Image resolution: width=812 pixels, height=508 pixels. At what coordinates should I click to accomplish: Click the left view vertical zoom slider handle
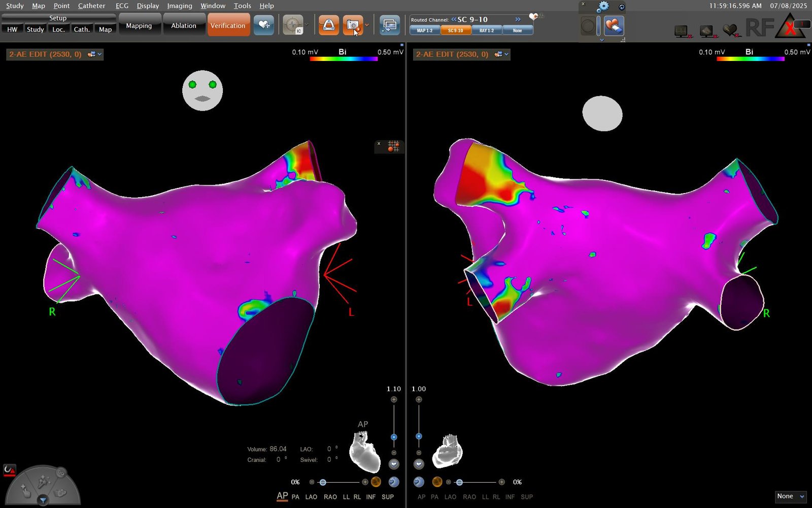[x=394, y=437]
